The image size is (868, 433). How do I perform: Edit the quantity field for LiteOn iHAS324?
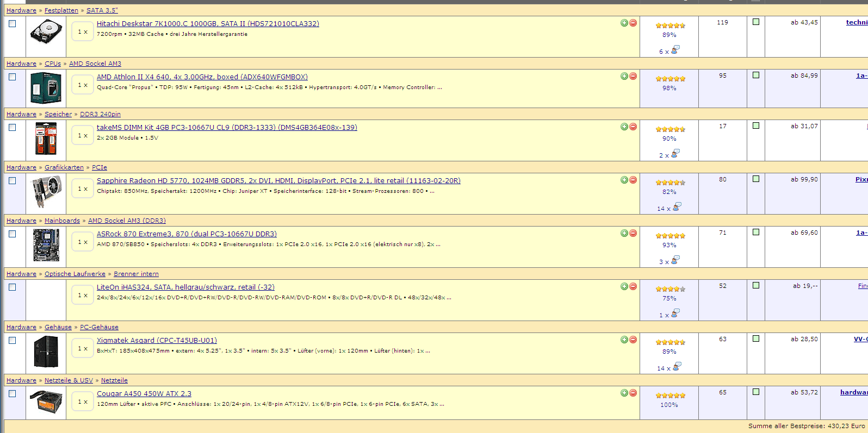(x=83, y=295)
